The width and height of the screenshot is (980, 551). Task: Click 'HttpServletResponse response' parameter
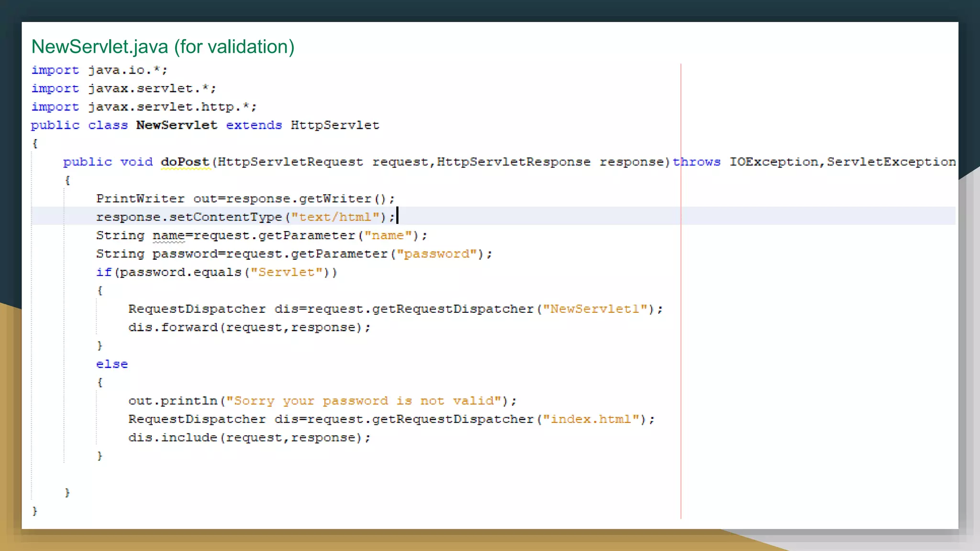click(550, 162)
